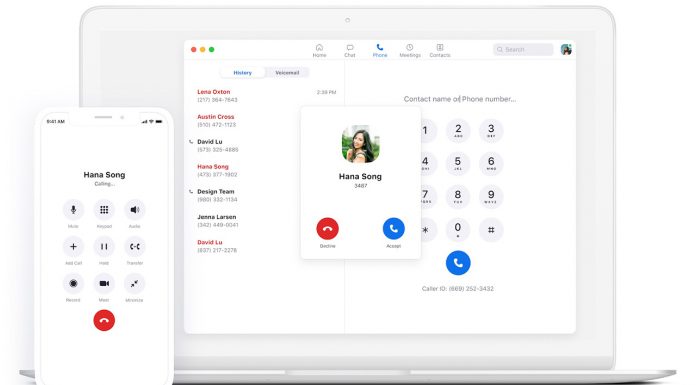Accept Hana Song's incoming call
The height and width of the screenshot is (385, 696).
[x=393, y=229]
